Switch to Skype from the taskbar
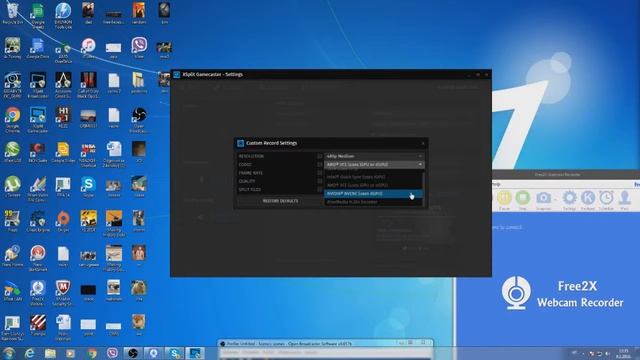The height and width of the screenshot is (360, 640). 175,353
